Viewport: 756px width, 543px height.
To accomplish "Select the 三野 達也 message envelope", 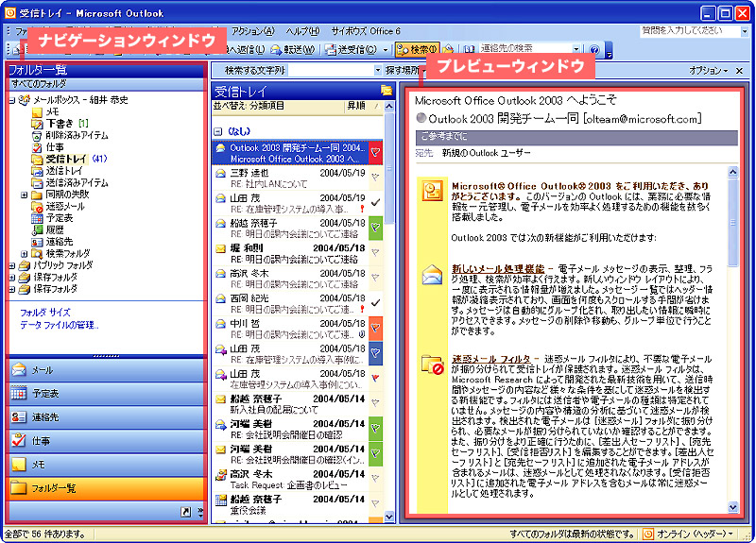I will pyautogui.click(x=220, y=173).
